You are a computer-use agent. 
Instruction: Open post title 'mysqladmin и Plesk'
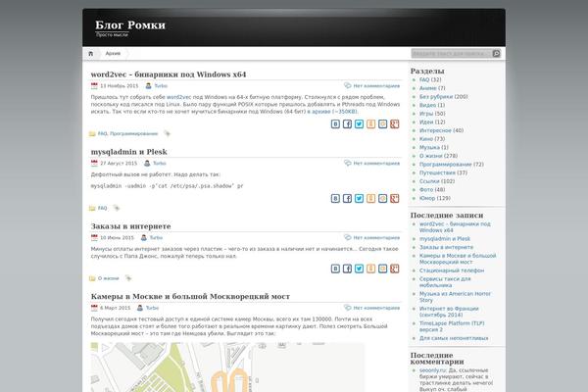click(129, 152)
